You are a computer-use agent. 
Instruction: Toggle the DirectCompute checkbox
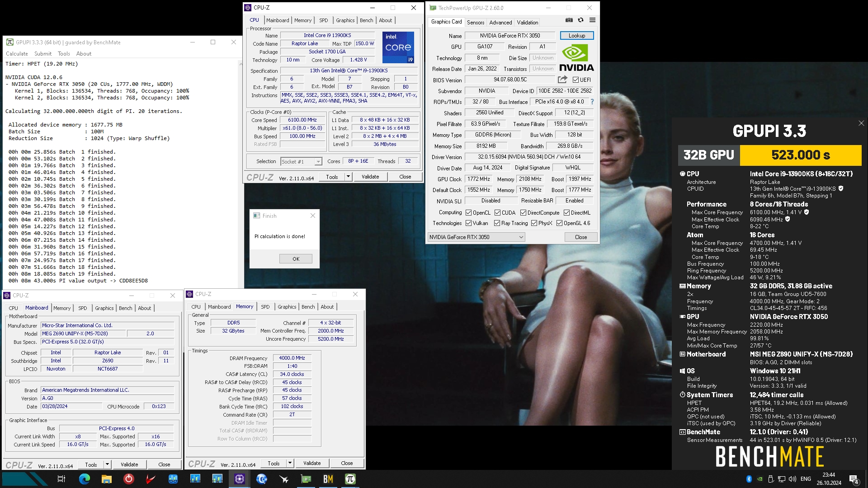(x=523, y=213)
